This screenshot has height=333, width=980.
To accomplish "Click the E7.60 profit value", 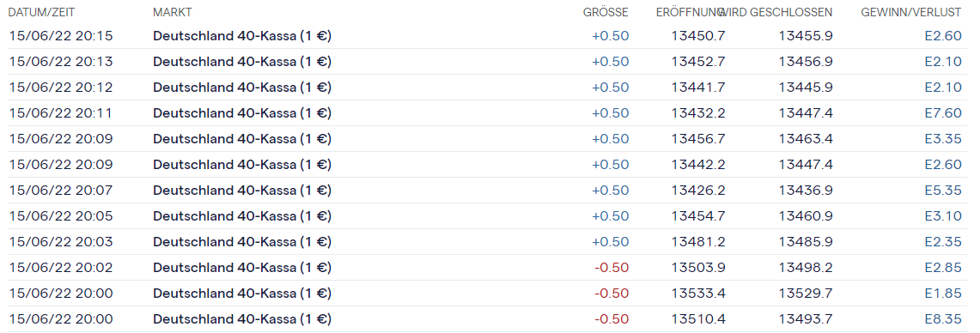I will tap(943, 113).
